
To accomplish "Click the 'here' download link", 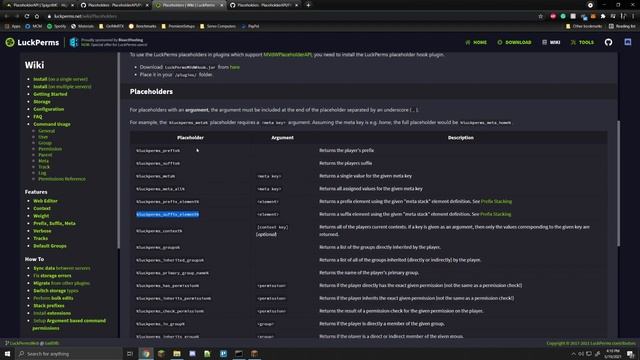I will (x=235, y=67).
